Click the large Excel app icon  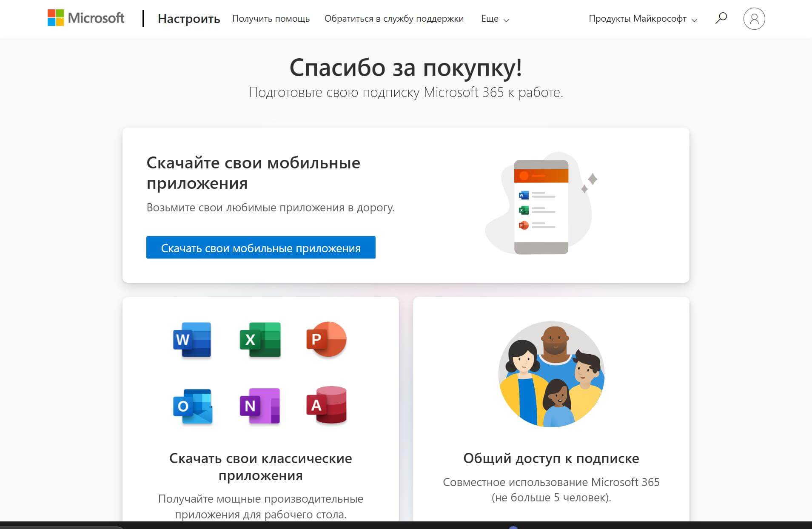click(x=260, y=339)
